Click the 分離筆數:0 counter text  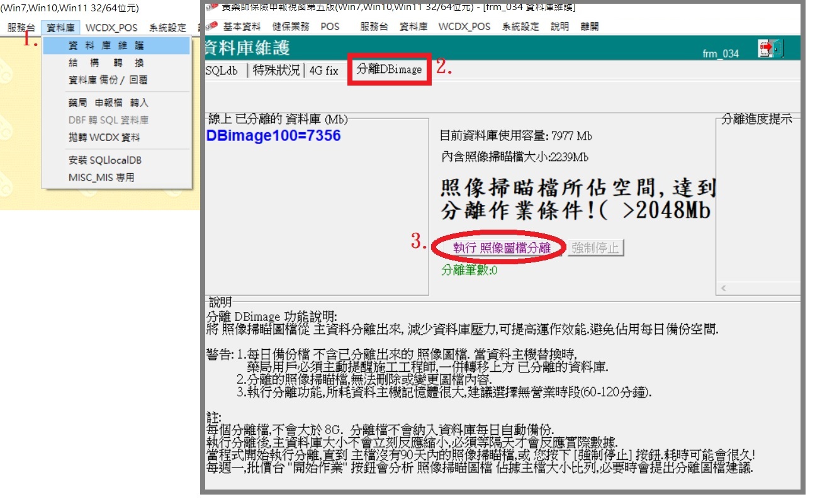tap(469, 270)
